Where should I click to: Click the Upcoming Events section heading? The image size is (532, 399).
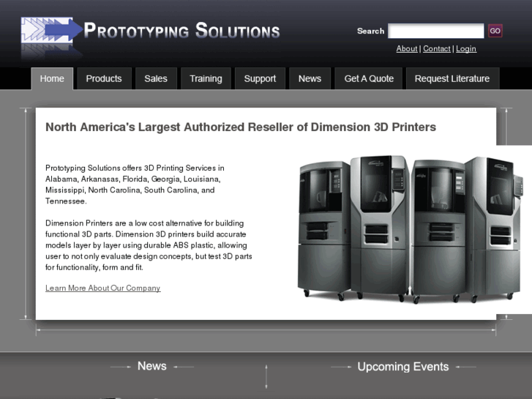pos(403,367)
